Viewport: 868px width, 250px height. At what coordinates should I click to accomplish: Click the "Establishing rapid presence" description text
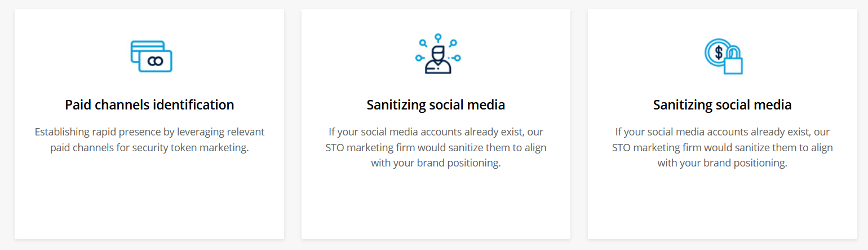tap(149, 132)
